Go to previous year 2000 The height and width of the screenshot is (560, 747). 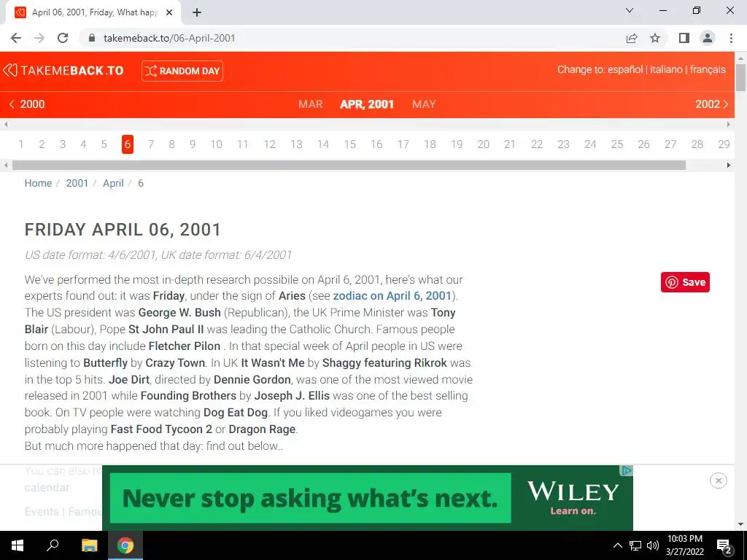[x=27, y=104]
